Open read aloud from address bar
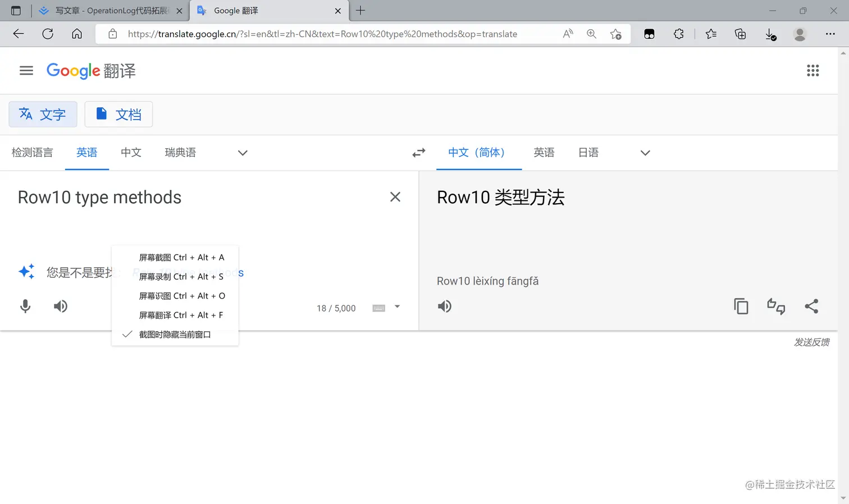 click(x=568, y=34)
